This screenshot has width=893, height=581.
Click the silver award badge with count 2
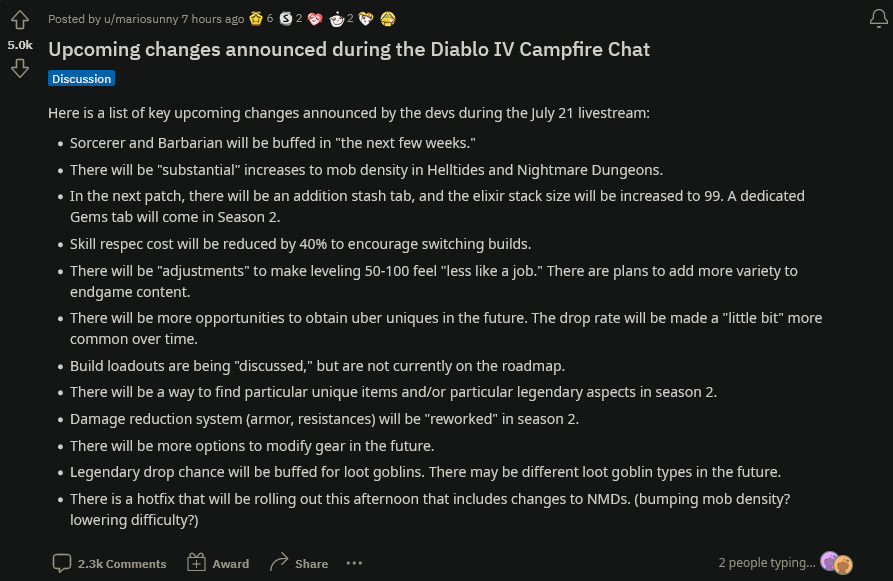click(285, 18)
